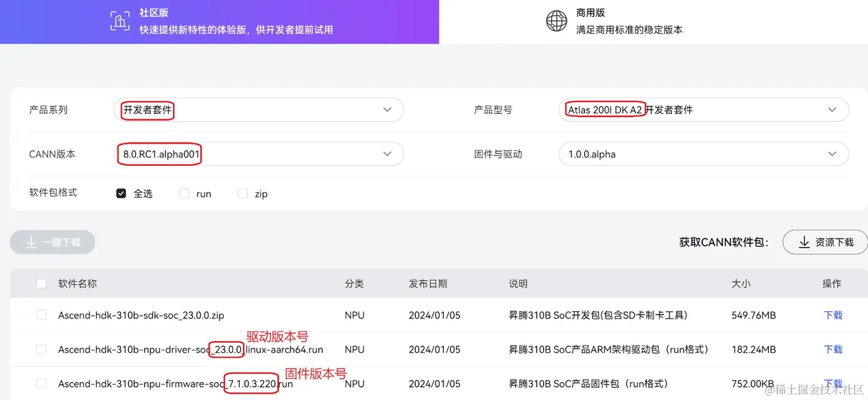The height and width of the screenshot is (400, 868).
Task: Click the 752.00KB size value
Action: tap(752, 384)
